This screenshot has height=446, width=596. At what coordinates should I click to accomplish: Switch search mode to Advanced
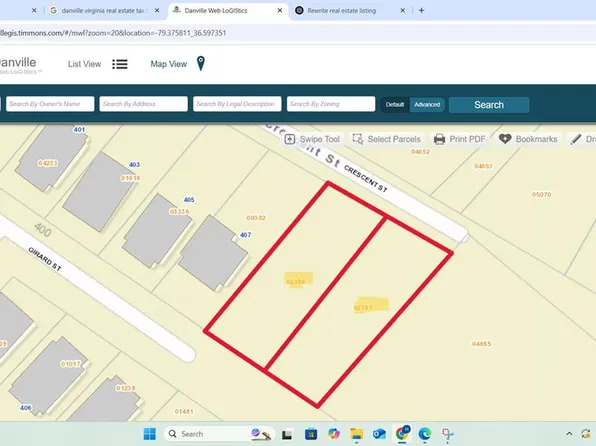[x=427, y=105]
